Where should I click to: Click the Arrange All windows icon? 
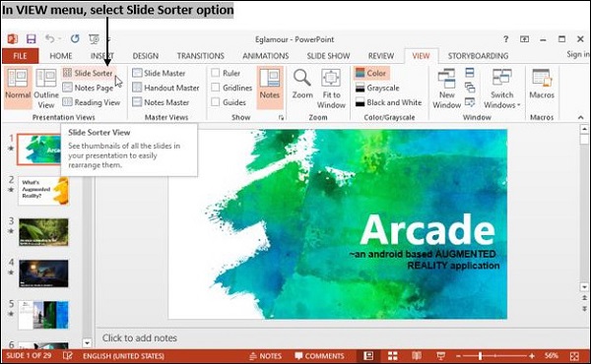470,73
